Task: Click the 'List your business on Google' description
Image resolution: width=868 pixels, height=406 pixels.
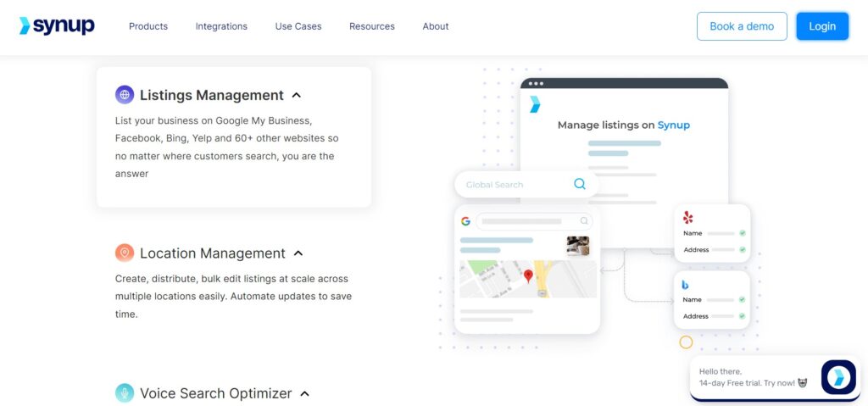Action: 227,147
